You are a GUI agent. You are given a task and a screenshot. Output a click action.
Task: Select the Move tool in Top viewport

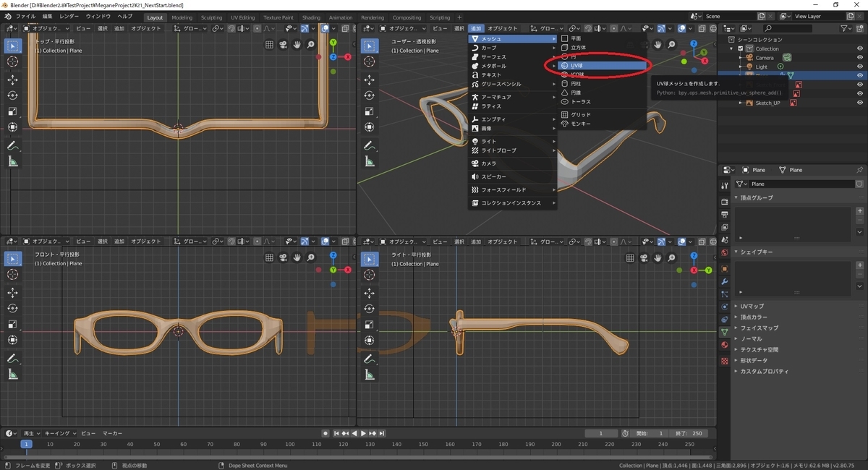pyautogui.click(x=12, y=80)
